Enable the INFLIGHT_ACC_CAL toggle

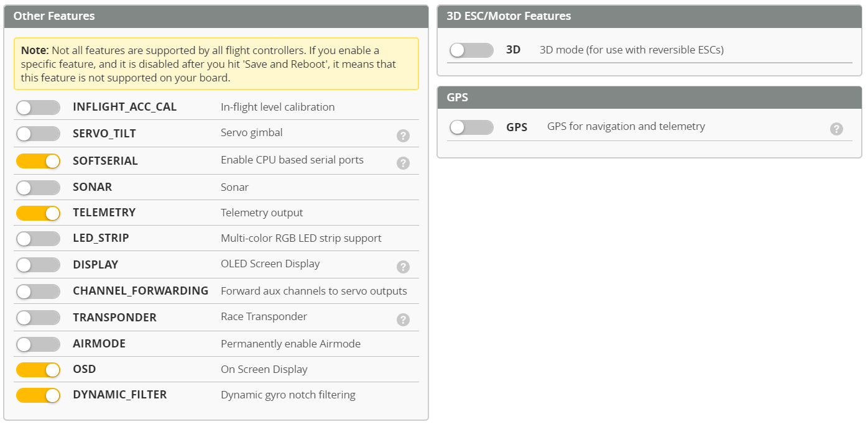(x=38, y=108)
